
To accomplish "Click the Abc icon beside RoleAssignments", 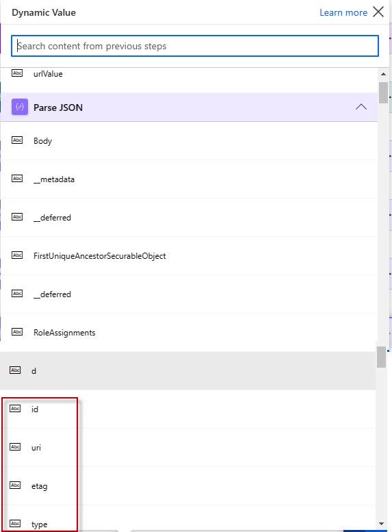I will pyautogui.click(x=17, y=332).
